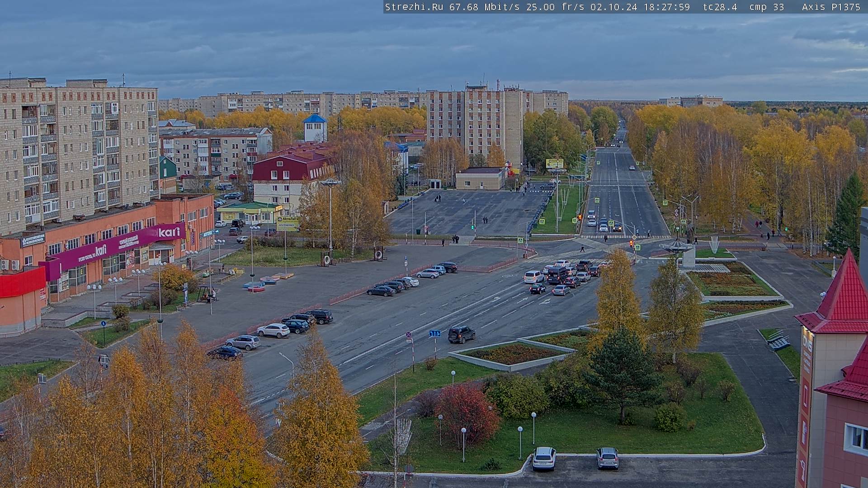Select the Axis P1375 camera model text
The height and width of the screenshot is (488, 868).
click(831, 7)
